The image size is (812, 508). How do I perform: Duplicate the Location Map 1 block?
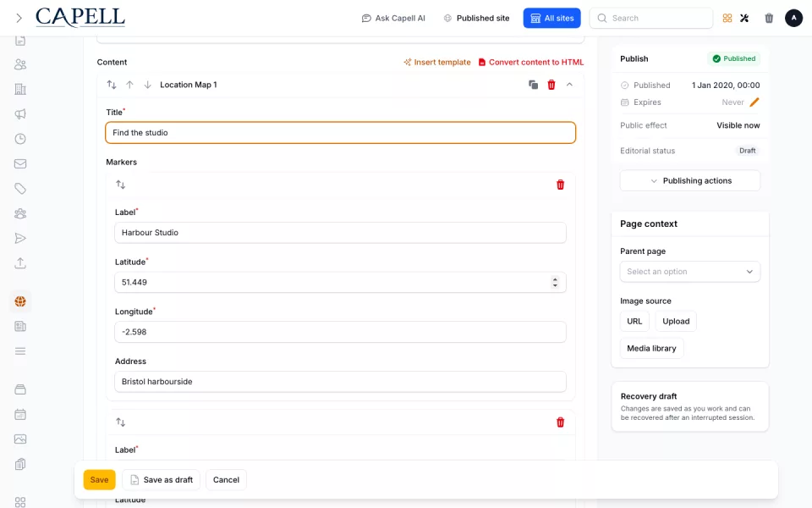click(x=533, y=85)
